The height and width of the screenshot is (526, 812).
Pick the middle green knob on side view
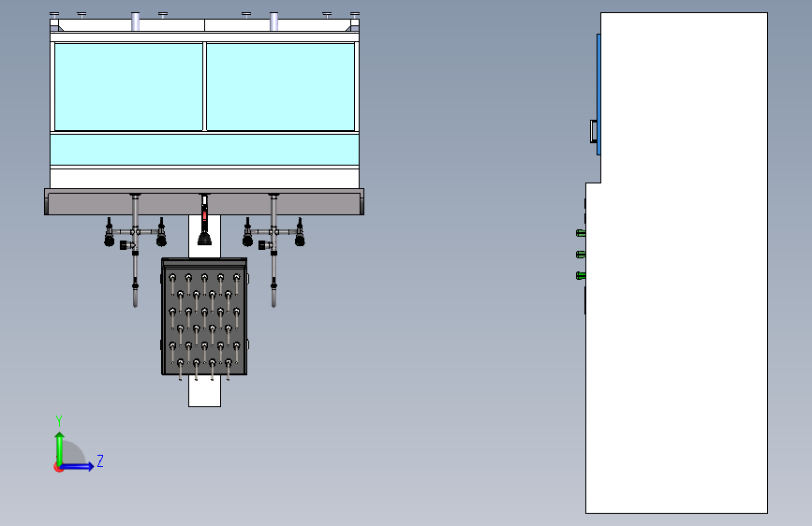[x=581, y=255]
